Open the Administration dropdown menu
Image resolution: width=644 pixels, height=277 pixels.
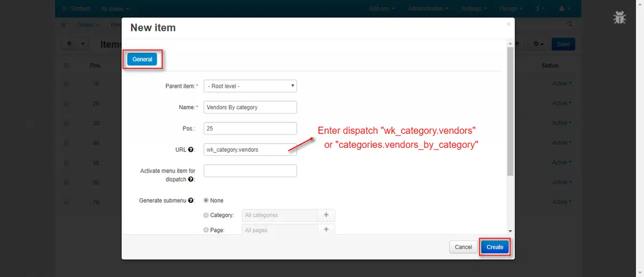pos(428,9)
